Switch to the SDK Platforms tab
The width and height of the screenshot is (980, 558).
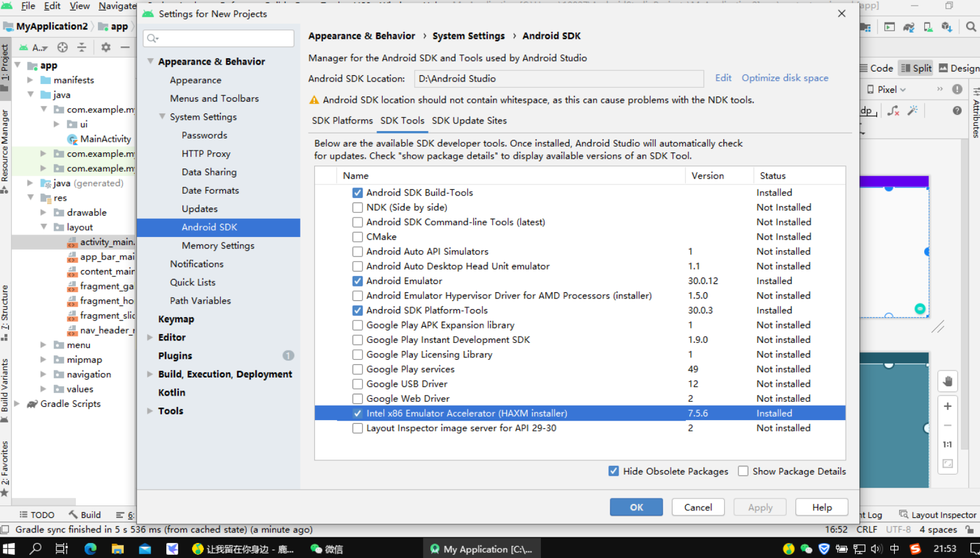(x=343, y=121)
